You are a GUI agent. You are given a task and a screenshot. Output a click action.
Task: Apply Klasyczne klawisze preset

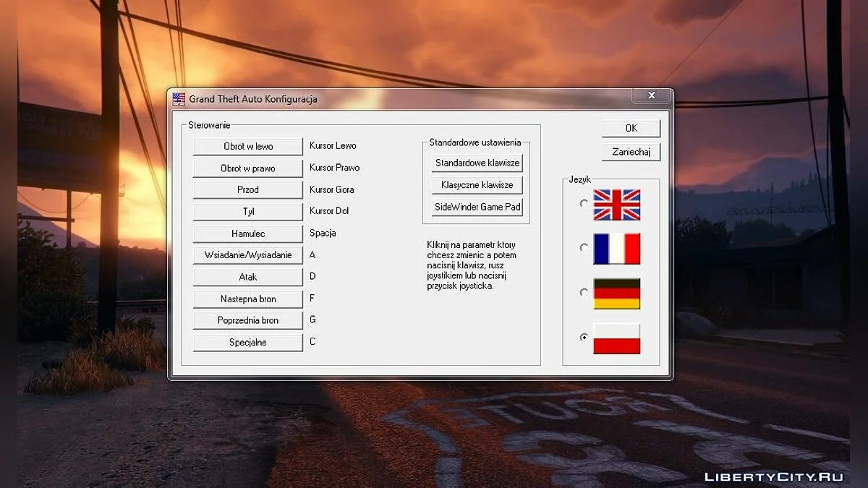pos(477,185)
